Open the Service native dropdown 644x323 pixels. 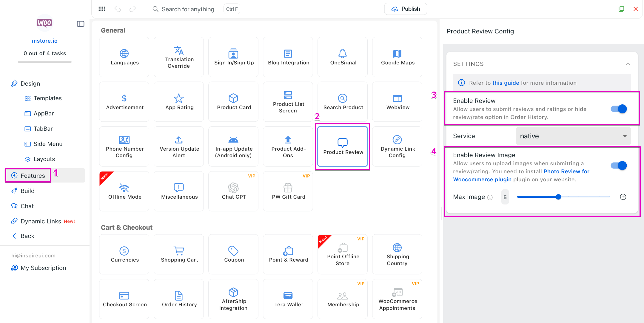tap(573, 136)
